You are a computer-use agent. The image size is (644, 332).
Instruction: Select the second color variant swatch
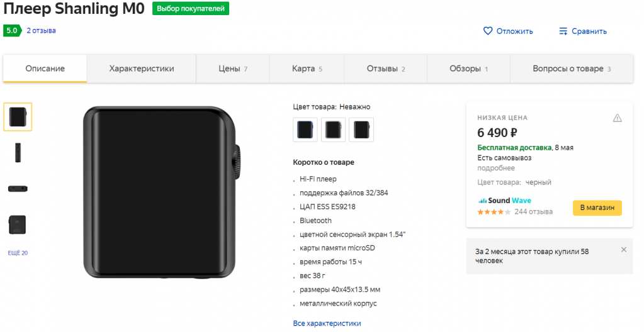point(334,130)
